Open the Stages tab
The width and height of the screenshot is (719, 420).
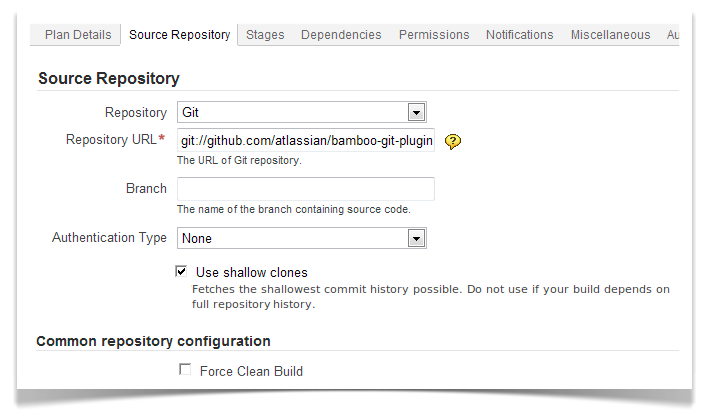(265, 35)
